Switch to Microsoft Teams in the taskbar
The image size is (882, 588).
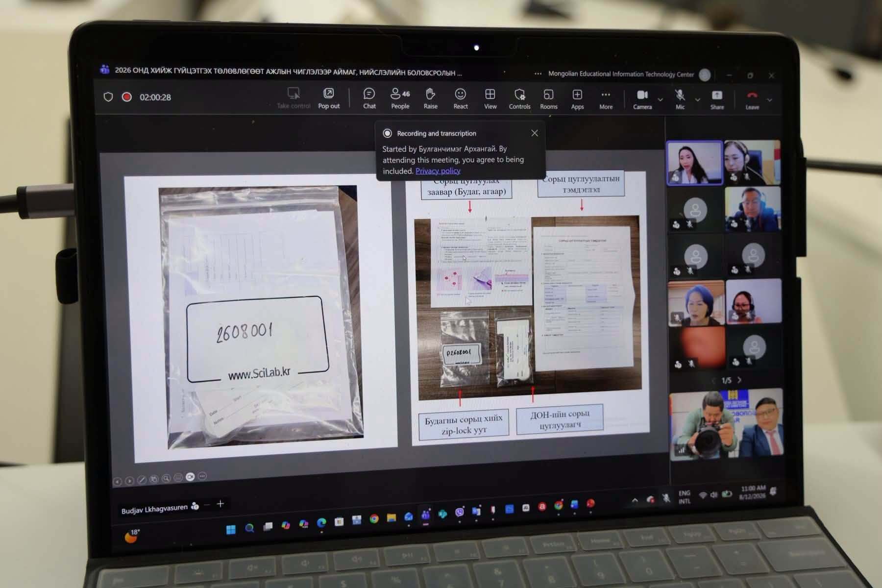pyautogui.click(x=425, y=515)
